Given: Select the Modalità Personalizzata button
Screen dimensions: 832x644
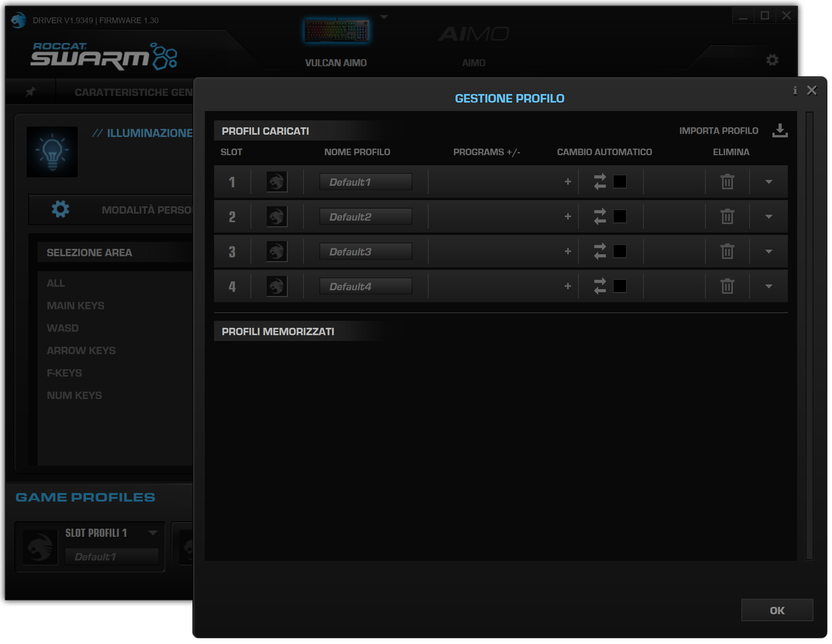Looking at the screenshot, I should point(111,209).
